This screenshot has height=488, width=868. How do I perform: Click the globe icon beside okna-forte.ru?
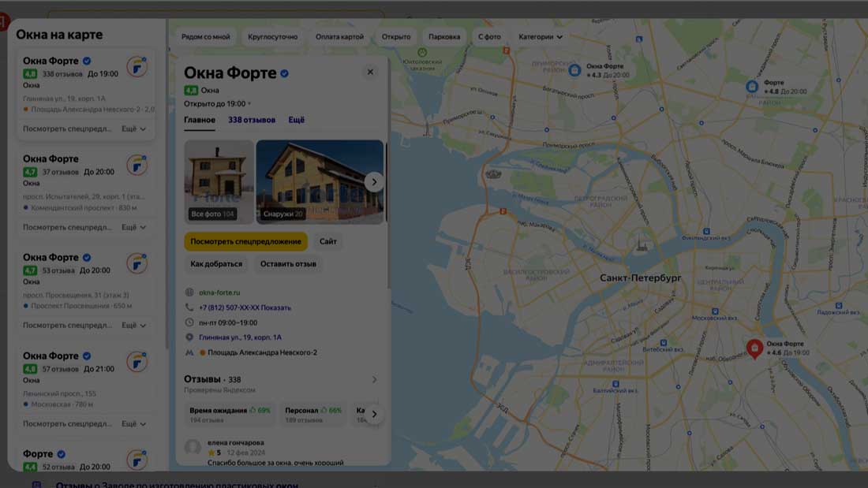click(x=189, y=292)
